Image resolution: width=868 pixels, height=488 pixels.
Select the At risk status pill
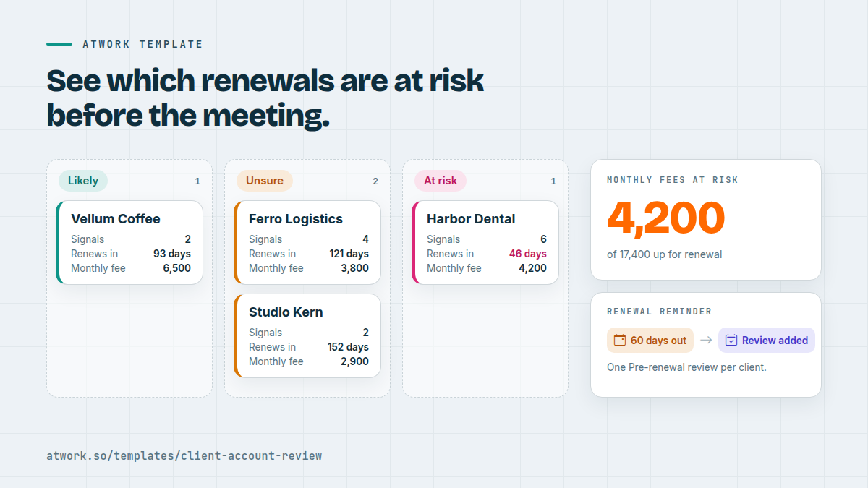point(441,181)
